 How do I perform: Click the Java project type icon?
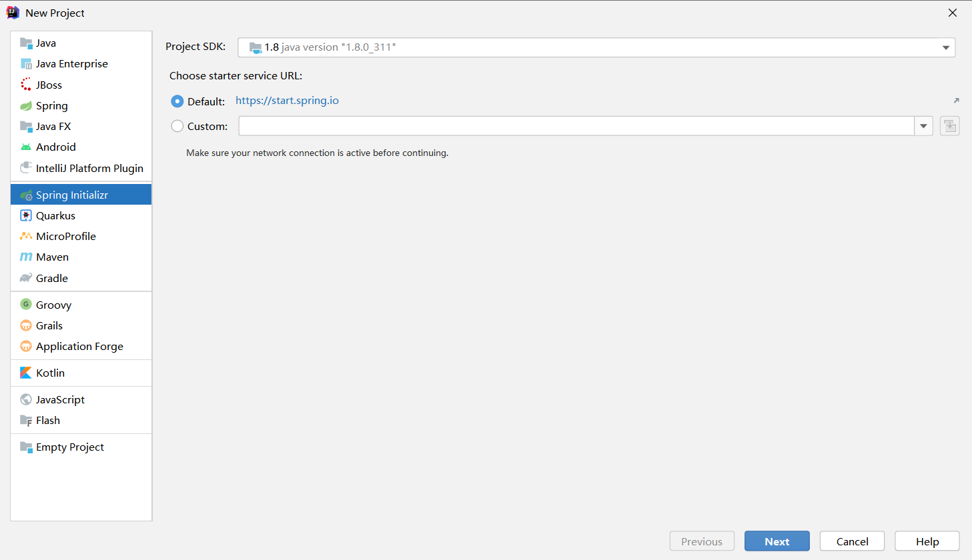click(26, 43)
